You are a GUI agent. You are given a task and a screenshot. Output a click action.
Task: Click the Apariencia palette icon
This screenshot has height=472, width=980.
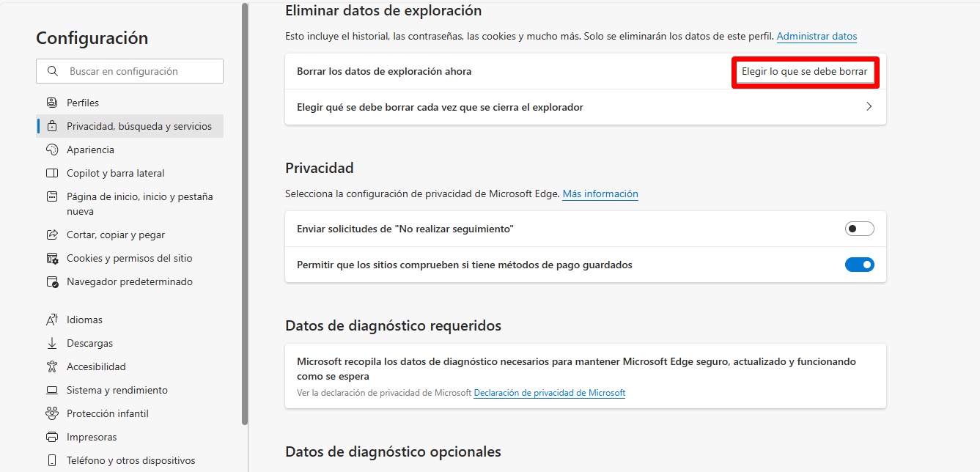pos(52,150)
